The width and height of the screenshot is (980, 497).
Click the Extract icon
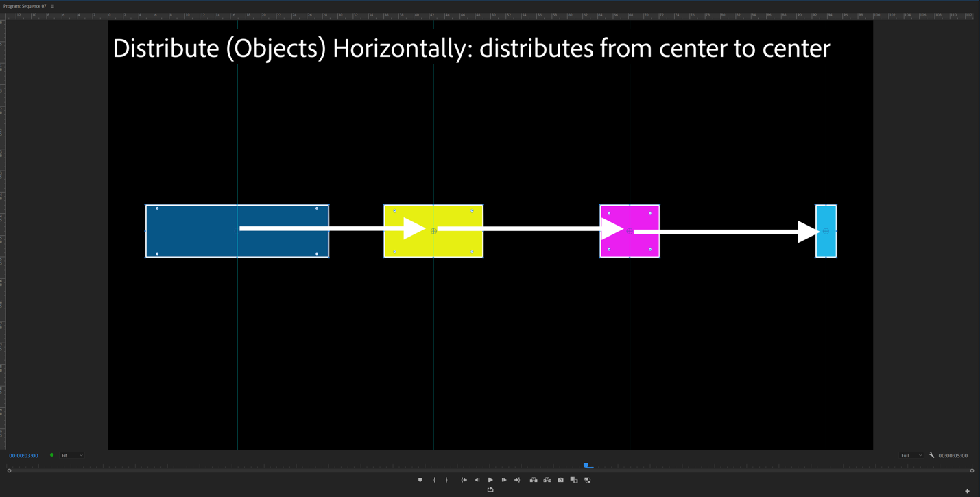(x=547, y=480)
